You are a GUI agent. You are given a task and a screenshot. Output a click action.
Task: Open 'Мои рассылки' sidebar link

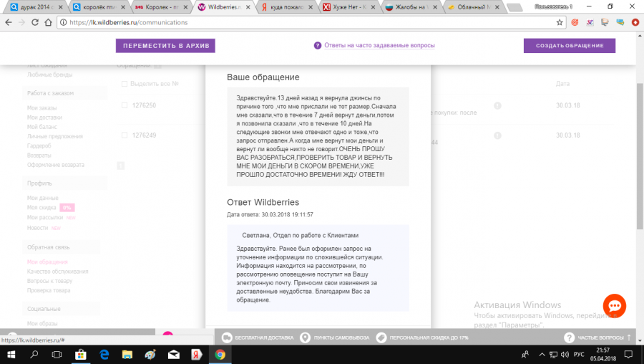click(x=45, y=217)
